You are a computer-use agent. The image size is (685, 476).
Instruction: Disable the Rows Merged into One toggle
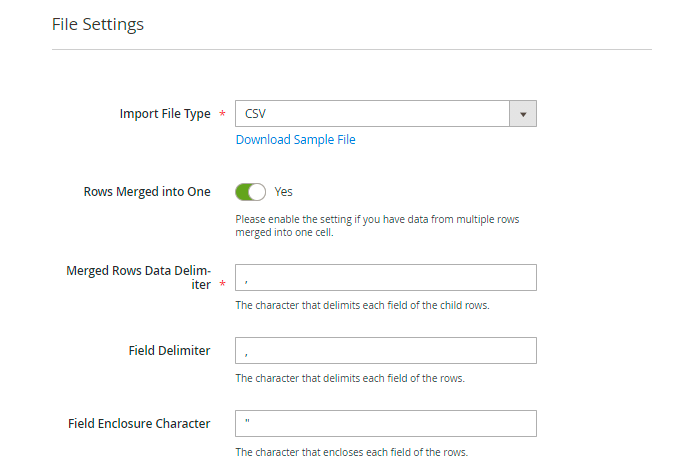pos(251,191)
